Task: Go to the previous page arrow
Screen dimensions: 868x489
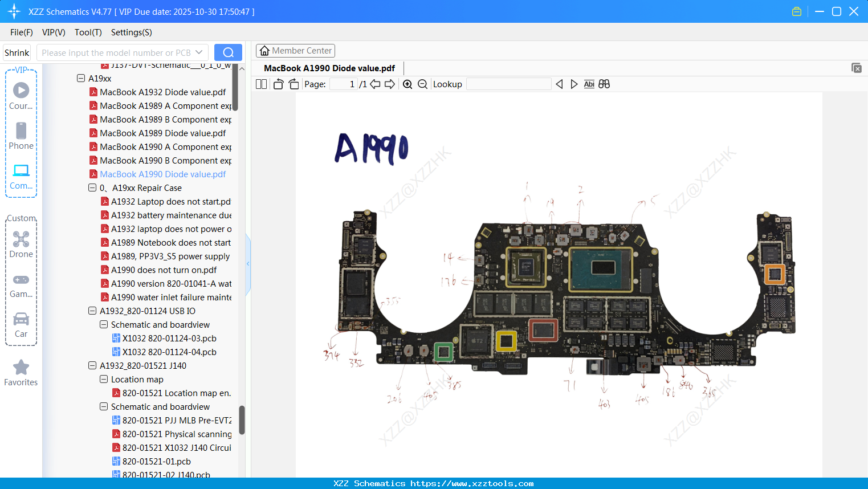Action: tap(375, 84)
